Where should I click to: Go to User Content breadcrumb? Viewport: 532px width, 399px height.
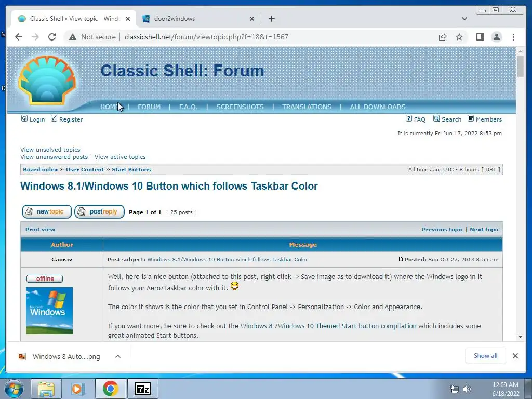(x=85, y=170)
